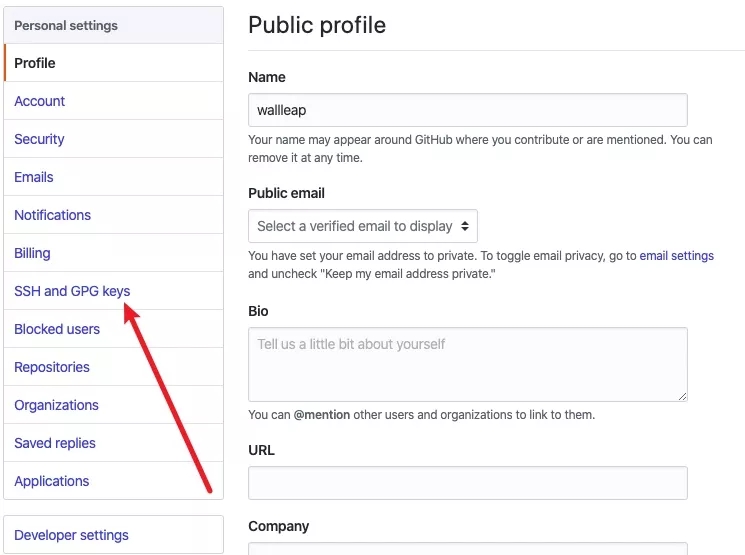
Task: Expand the Public email dropdown
Action: click(362, 226)
